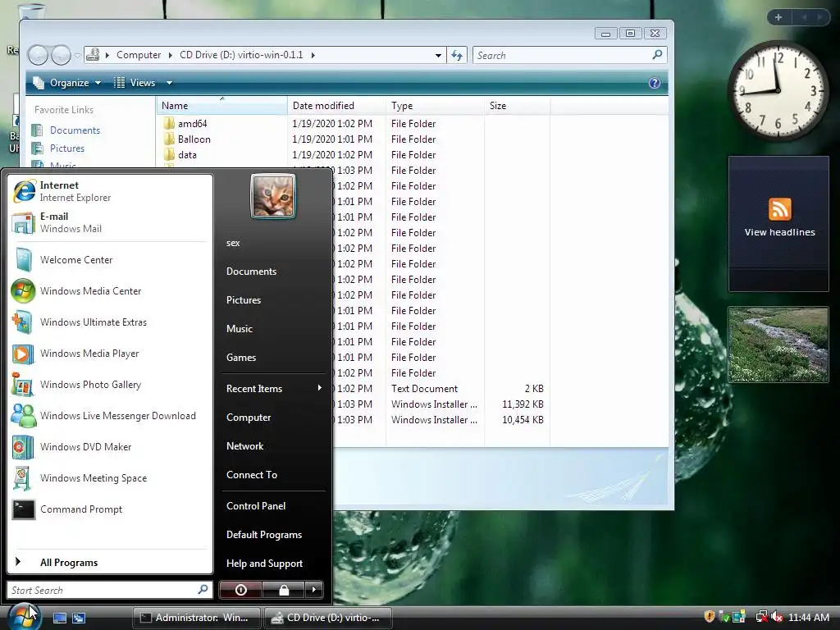Click the refresh button beside address bar

pyautogui.click(x=457, y=55)
